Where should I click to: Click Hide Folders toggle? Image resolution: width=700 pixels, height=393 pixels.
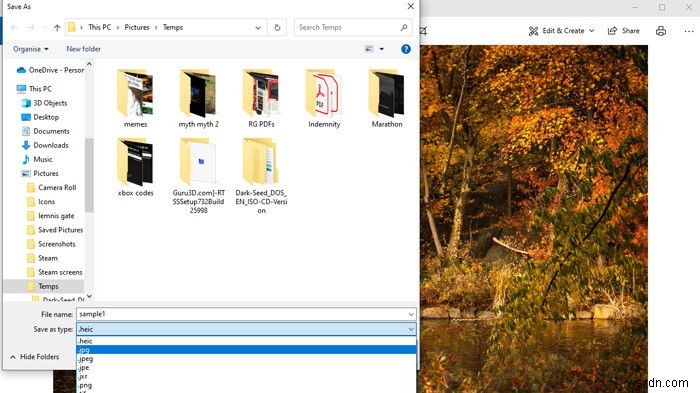pyautogui.click(x=35, y=357)
